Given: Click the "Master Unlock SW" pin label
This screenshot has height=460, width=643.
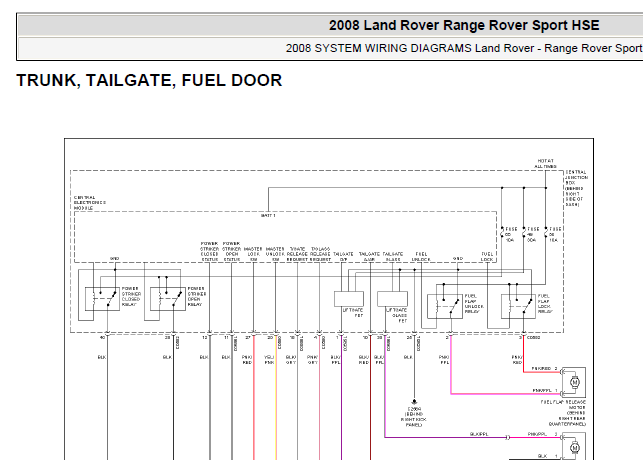Looking at the screenshot, I should [275, 254].
